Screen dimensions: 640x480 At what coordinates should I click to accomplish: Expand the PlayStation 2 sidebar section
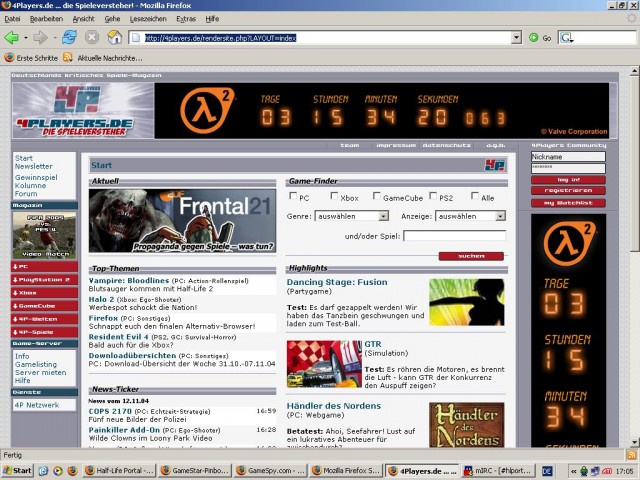[x=44, y=280]
